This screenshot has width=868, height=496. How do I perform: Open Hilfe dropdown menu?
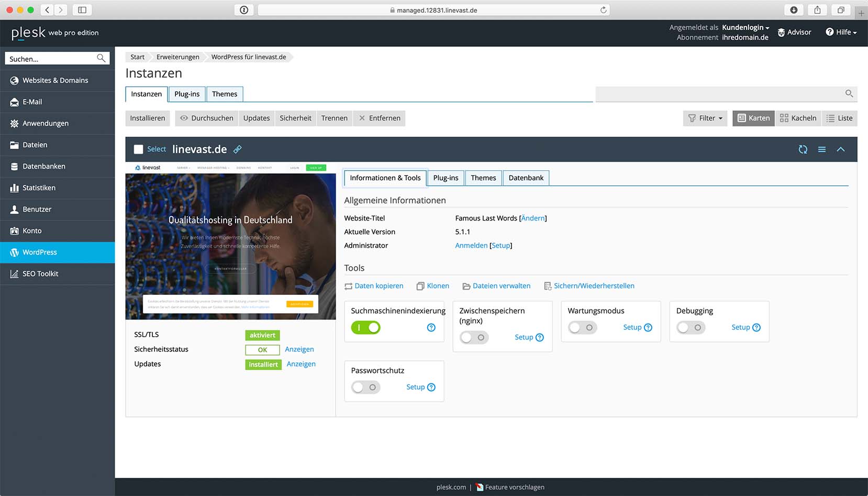pyautogui.click(x=841, y=32)
